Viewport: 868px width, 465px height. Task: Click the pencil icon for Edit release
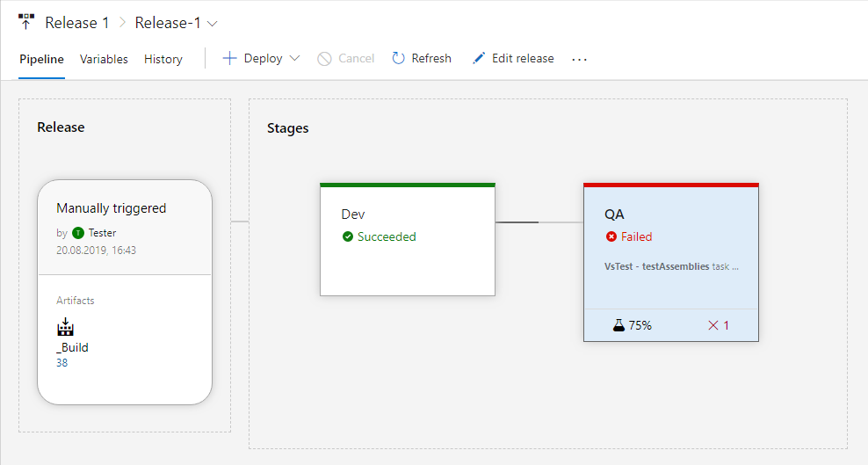click(479, 59)
